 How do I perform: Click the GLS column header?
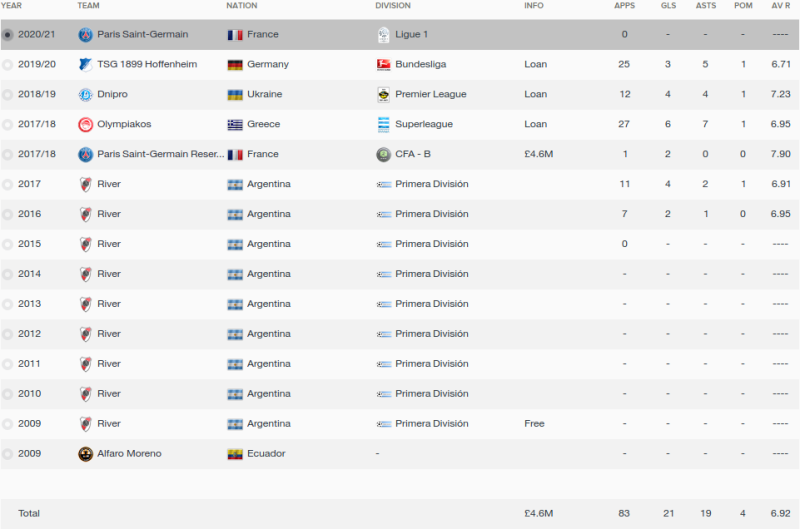coord(668,6)
